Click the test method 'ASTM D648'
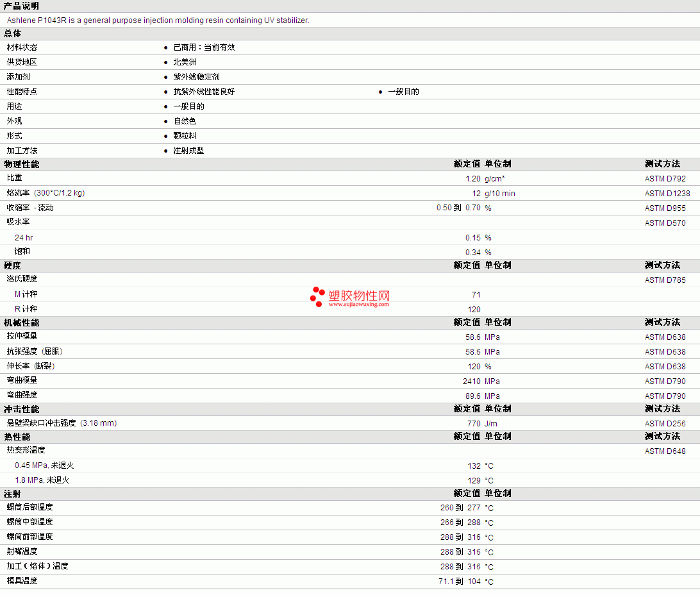This screenshot has width=700, height=595. tap(665, 451)
